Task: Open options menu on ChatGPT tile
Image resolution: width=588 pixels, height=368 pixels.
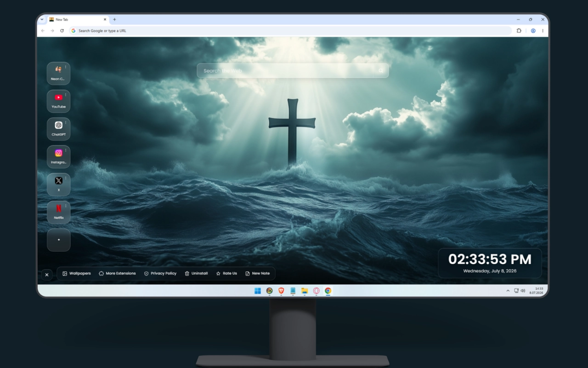Action: pos(66,122)
